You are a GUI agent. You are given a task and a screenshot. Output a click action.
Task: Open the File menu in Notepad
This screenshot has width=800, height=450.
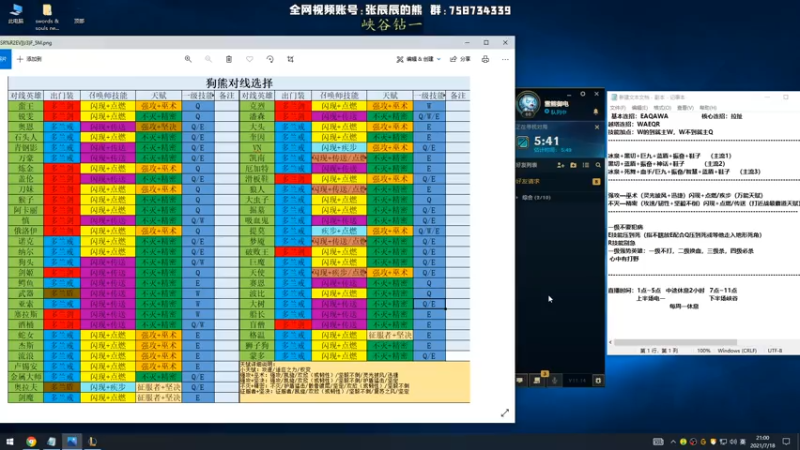coord(617,108)
